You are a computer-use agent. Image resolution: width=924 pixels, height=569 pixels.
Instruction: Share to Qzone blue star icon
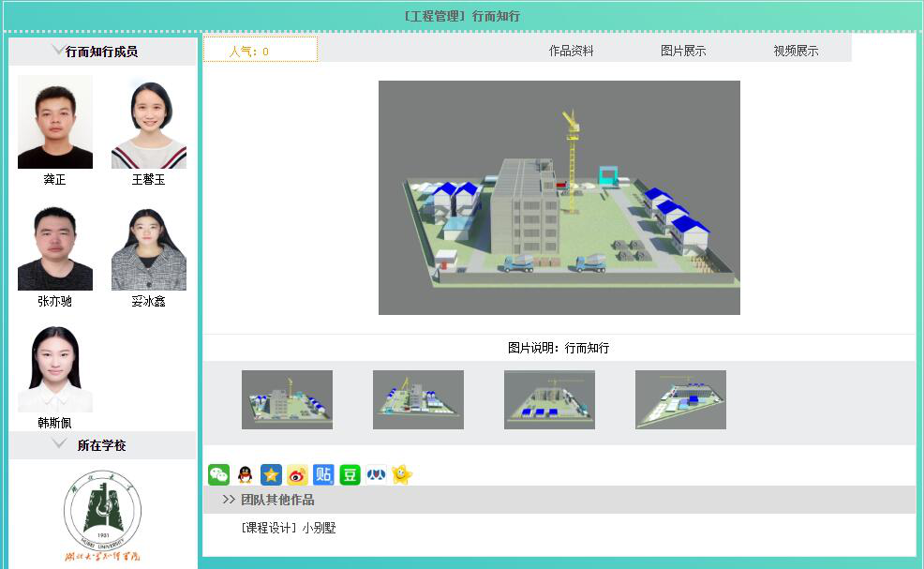coord(271,474)
